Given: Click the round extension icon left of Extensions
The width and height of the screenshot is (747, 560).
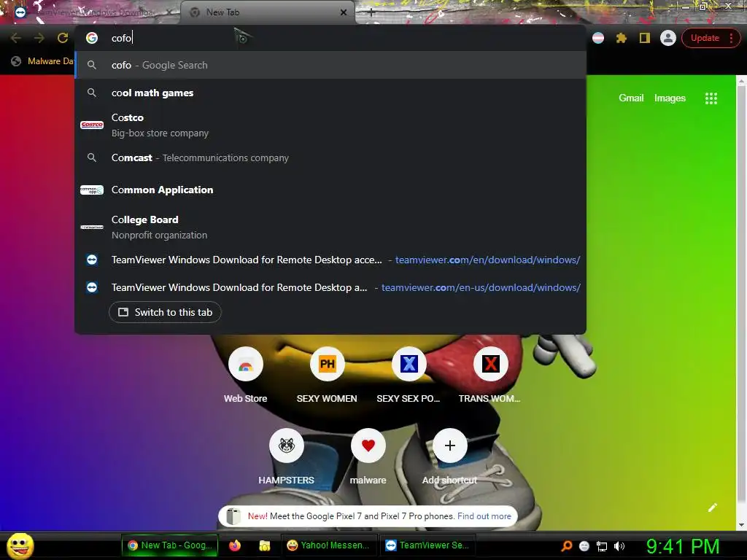Looking at the screenshot, I should 598,38.
